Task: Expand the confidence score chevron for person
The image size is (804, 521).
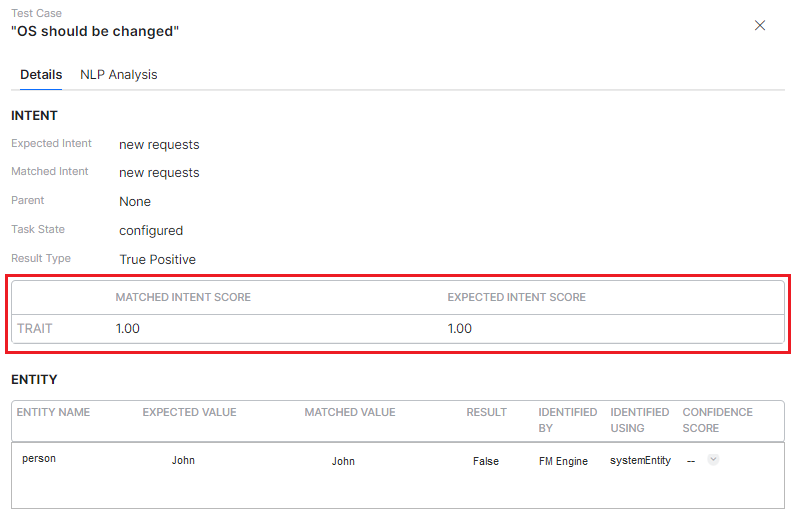Action: tap(713, 460)
